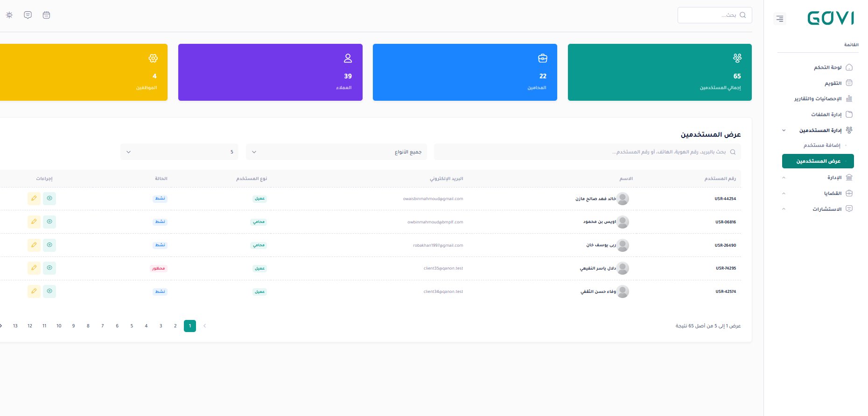Open the rows-per-page dropdown showing 5
The width and height of the screenshot is (868, 416).
click(x=179, y=152)
